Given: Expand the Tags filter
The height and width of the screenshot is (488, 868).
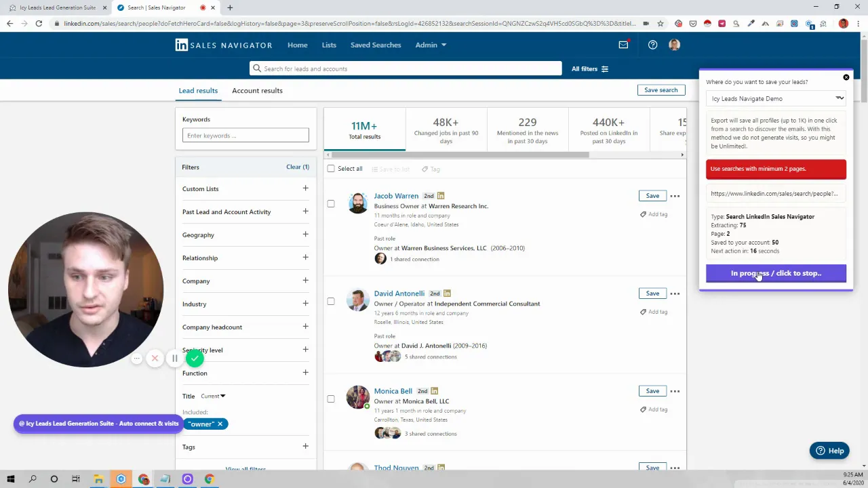Looking at the screenshot, I should (x=305, y=447).
